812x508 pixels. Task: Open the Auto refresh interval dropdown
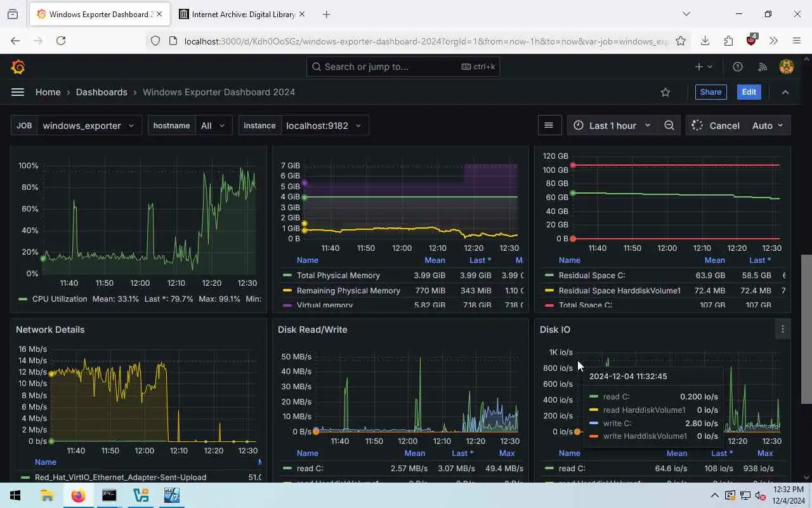point(768,126)
